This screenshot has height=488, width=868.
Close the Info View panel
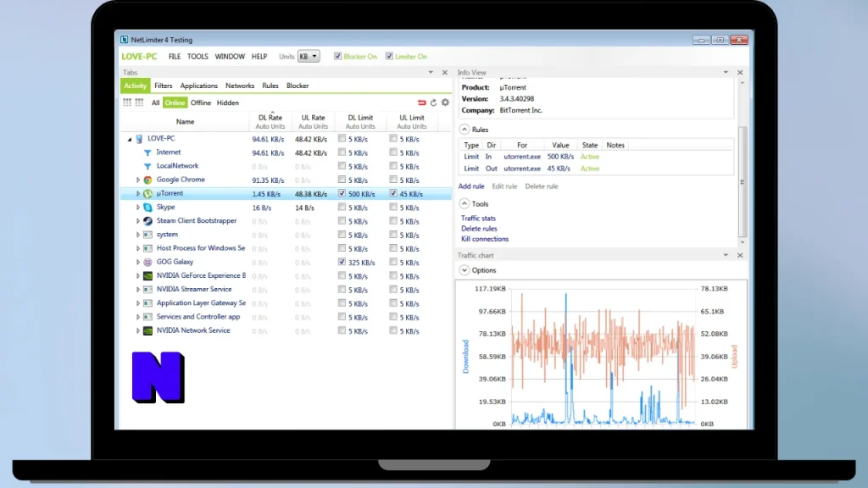(740, 73)
